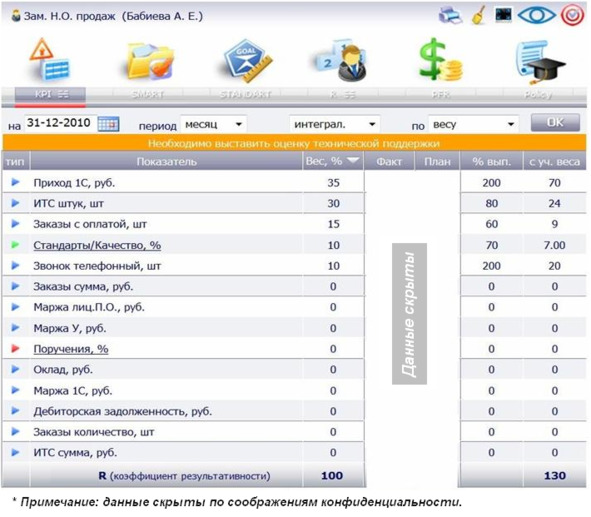Open the интеграл. dropdown
This screenshot has height=517, width=591.
(334, 124)
